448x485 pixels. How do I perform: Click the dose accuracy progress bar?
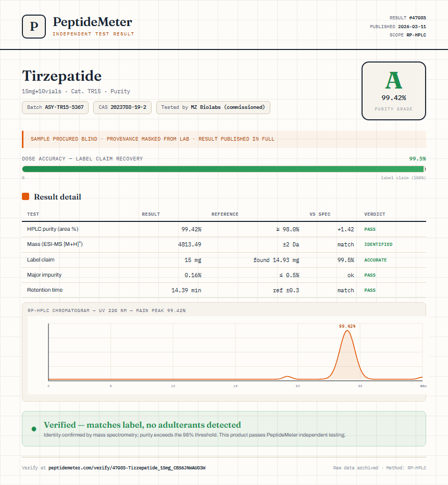click(224, 169)
